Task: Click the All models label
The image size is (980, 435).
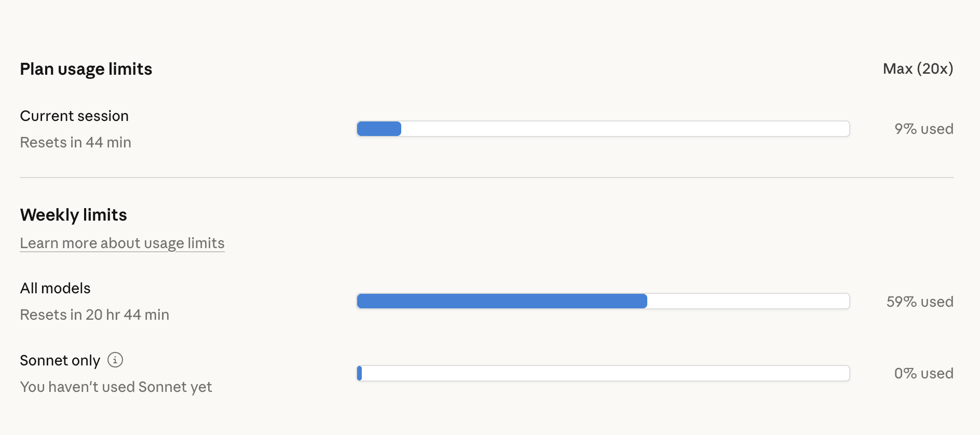Action: [55, 288]
